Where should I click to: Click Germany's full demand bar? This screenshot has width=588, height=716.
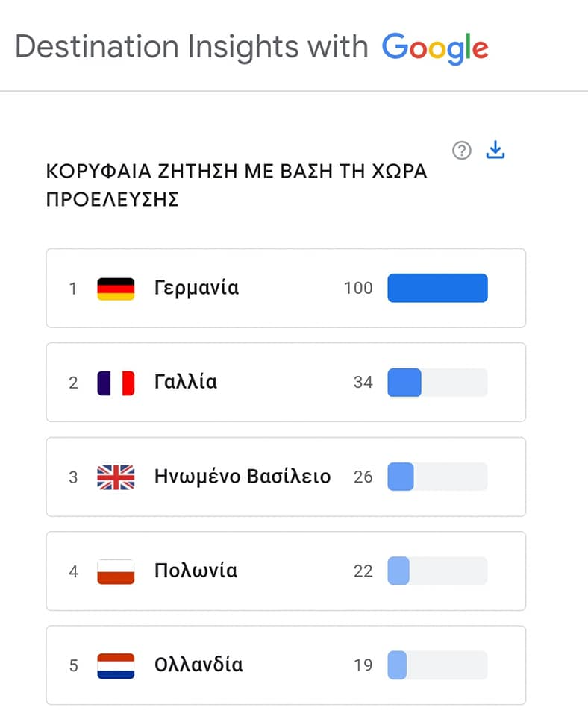pos(437,288)
